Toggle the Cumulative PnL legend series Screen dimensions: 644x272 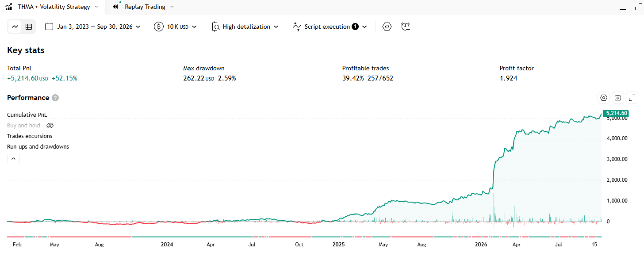coord(27,115)
